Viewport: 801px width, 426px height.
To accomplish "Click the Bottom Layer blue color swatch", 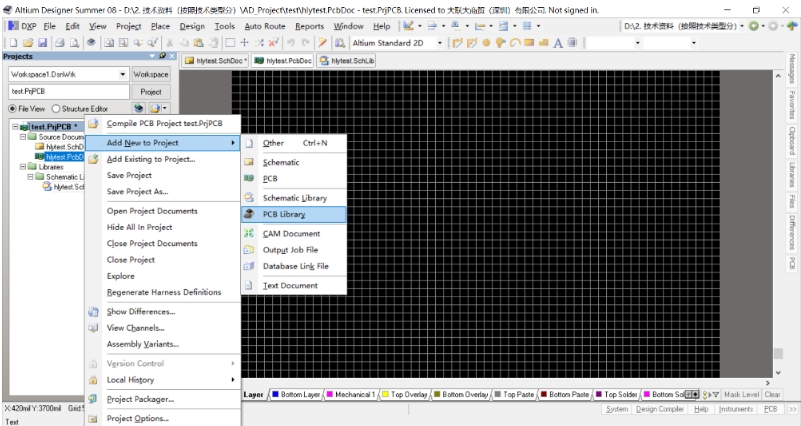I will click(275, 394).
